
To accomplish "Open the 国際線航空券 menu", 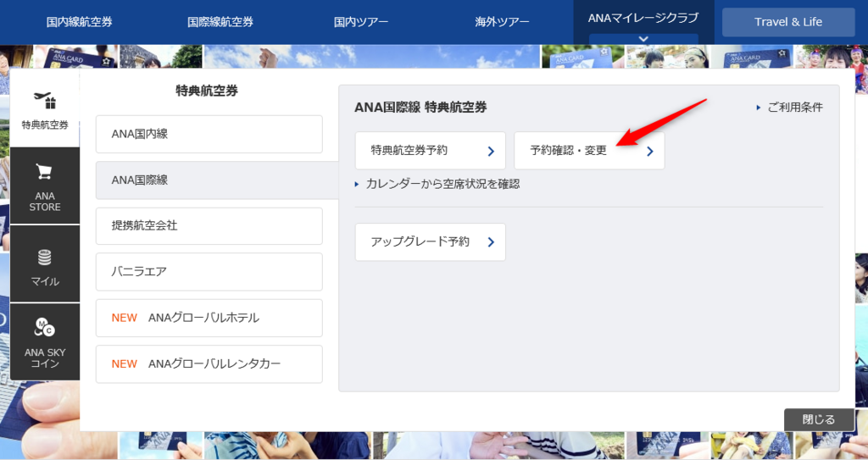I will pos(220,22).
